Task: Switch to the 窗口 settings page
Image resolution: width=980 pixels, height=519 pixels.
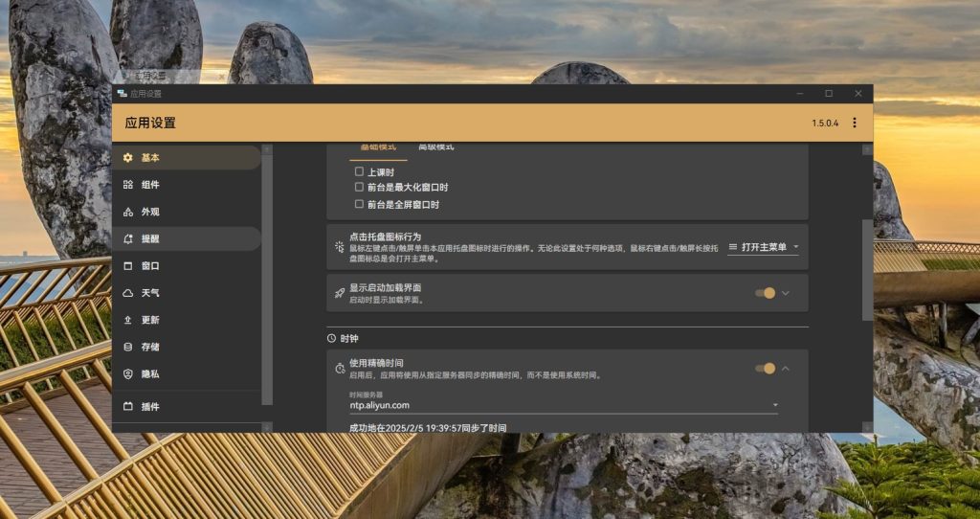Action: 187,266
